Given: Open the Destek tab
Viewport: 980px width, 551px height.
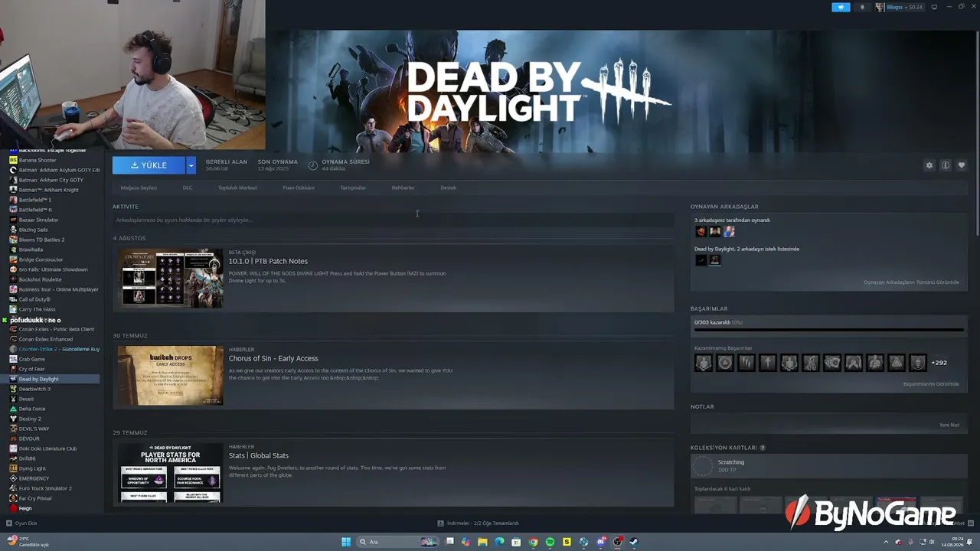Looking at the screenshot, I should tap(448, 187).
